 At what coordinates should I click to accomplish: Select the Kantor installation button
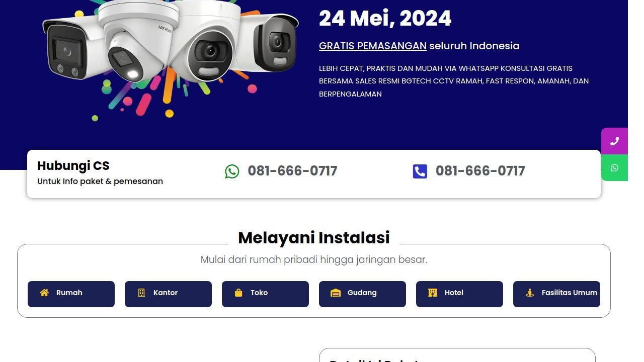168,294
